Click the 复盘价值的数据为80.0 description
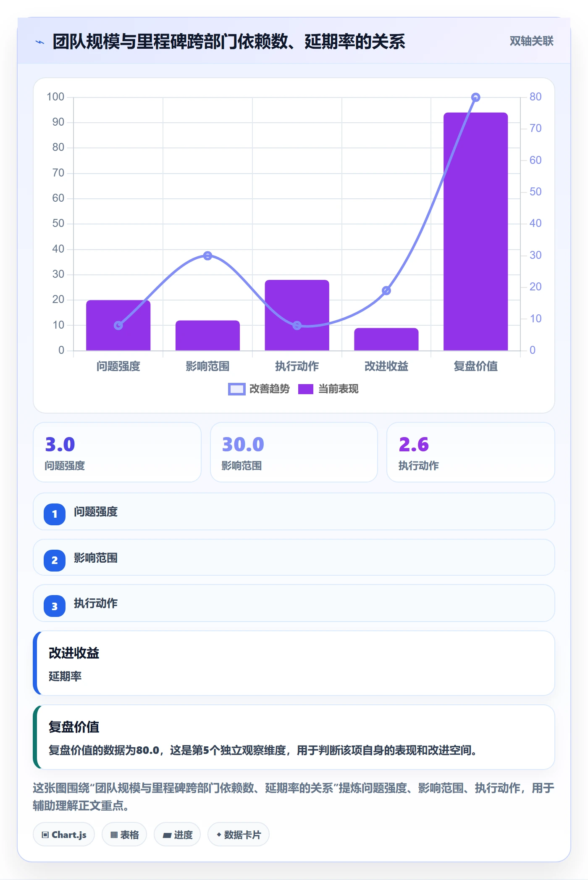The image size is (588, 880). [x=263, y=750]
